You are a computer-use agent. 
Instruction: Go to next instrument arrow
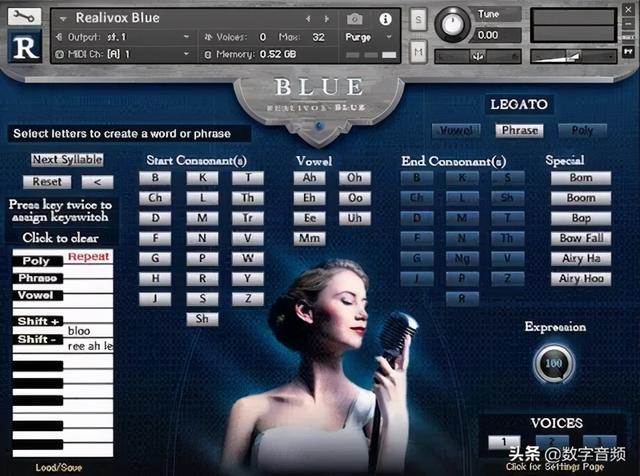[326, 19]
